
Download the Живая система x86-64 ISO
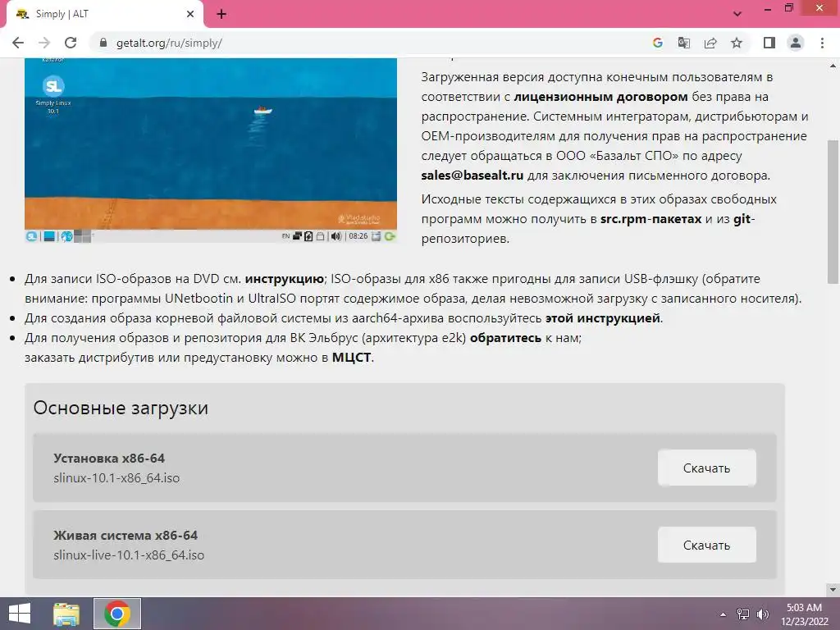click(x=706, y=545)
